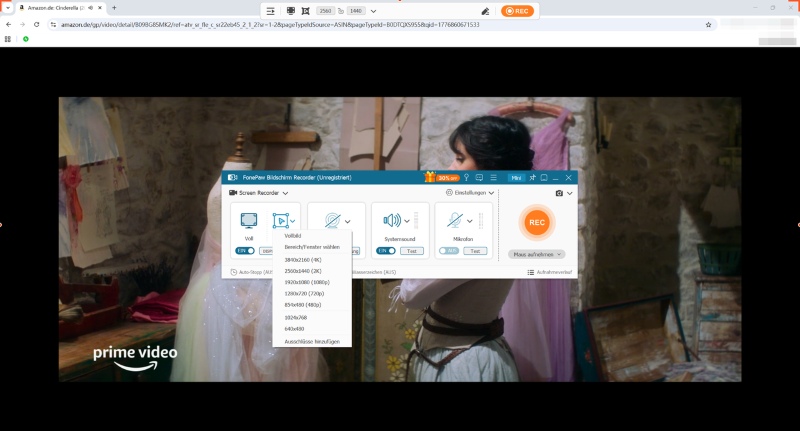Select custom region mode in the floating toolbar
Screen dimensions: 800x431
[x=306, y=11]
